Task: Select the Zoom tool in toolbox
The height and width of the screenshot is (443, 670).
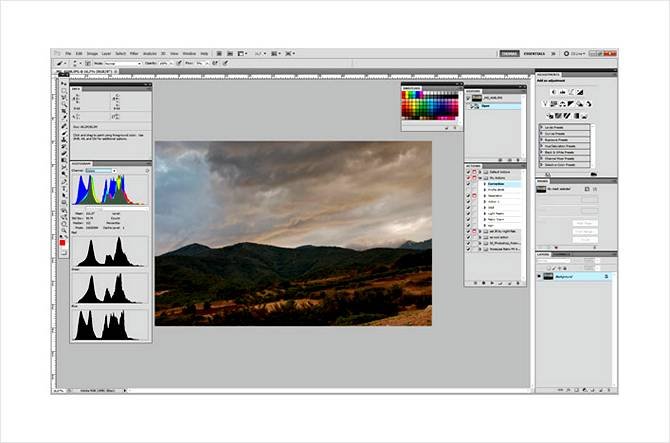Action: click(64, 224)
